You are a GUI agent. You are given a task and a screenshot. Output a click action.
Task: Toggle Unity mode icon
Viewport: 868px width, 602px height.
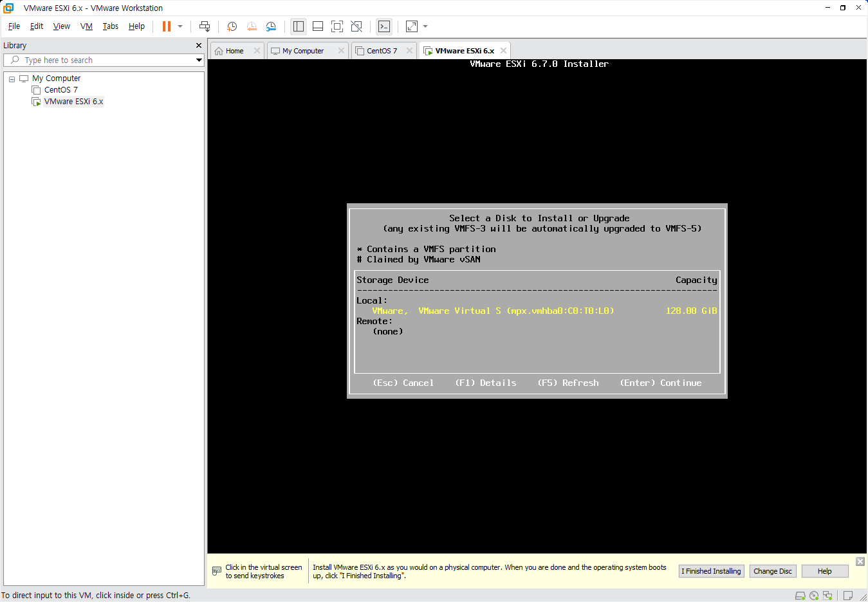(x=356, y=26)
